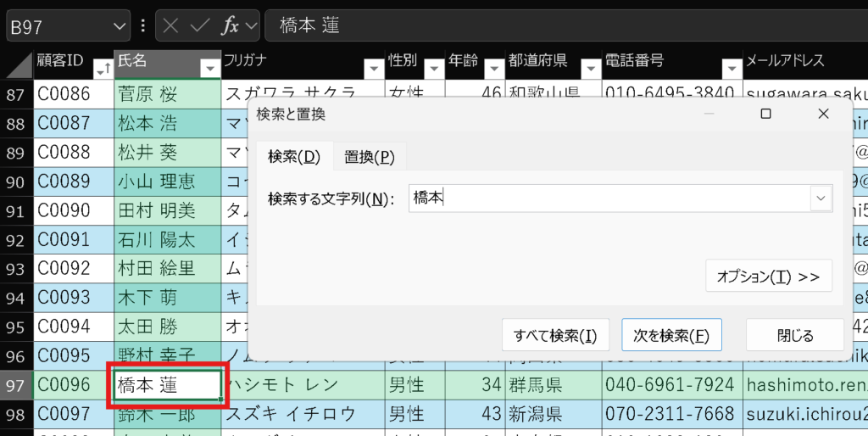Click the fx insert function icon

click(230, 25)
